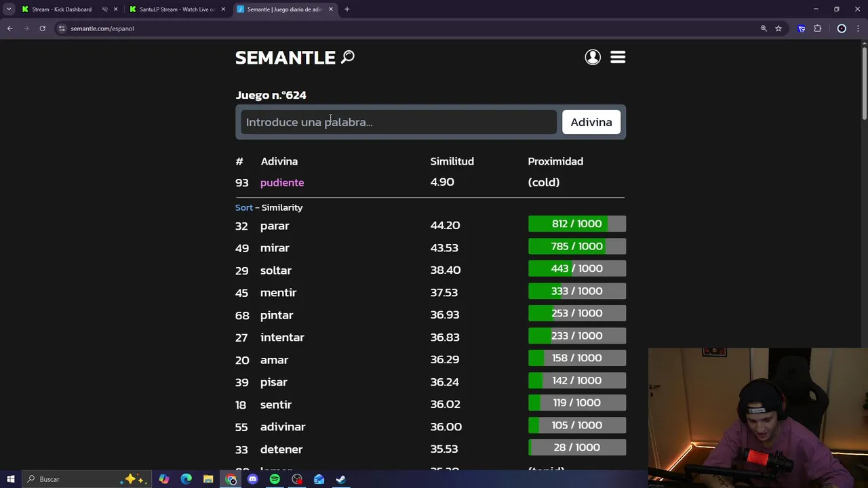Open the site information icon in address bar
Screen dimensions: 868x488
click(62, 28)
